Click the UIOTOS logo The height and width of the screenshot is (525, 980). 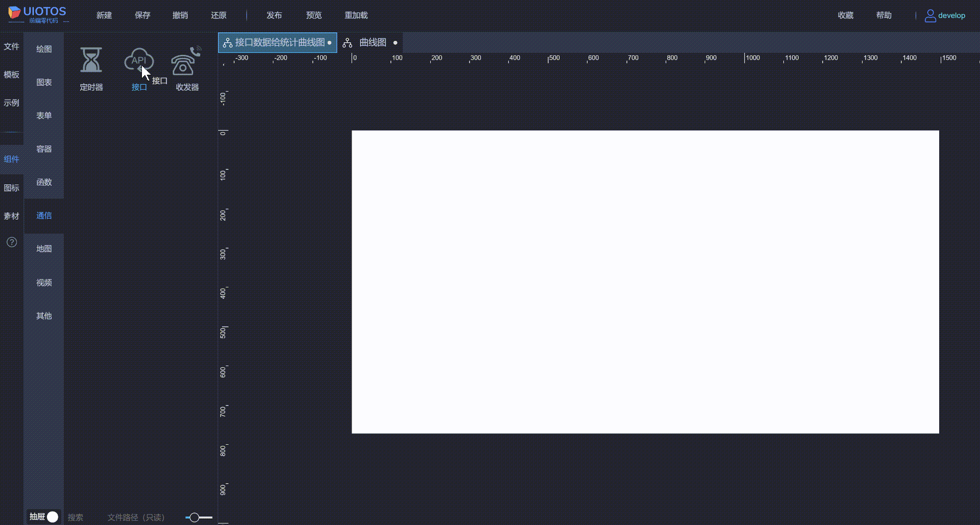pos(35,14)
